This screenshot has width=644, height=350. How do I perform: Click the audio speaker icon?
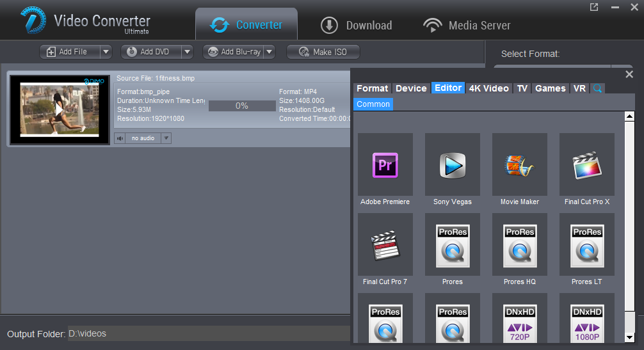pos(120,138)
